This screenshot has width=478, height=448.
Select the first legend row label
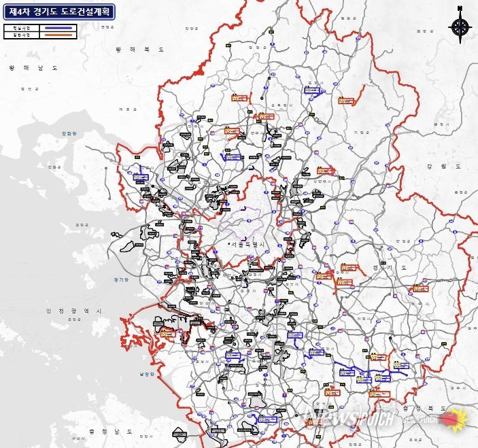click(21, 28)
